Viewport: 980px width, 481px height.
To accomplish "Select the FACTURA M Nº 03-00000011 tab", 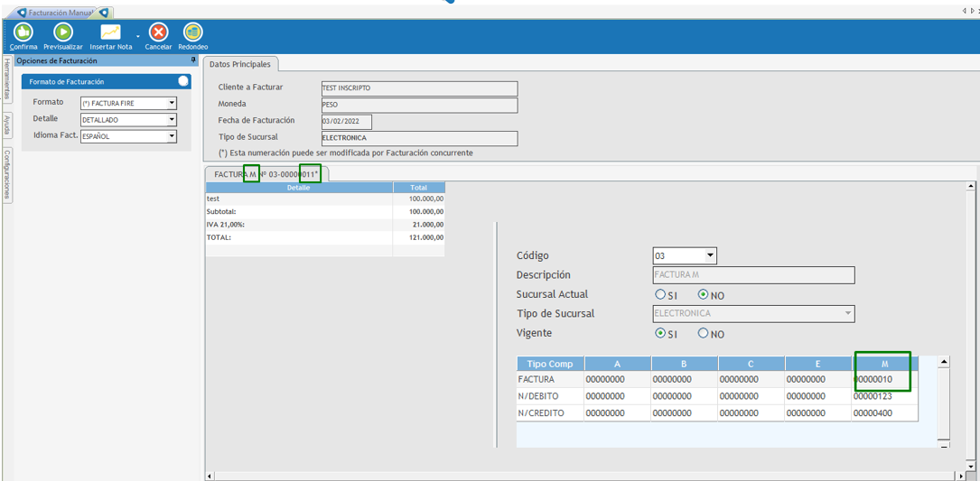I will click(x=266, y=174).
